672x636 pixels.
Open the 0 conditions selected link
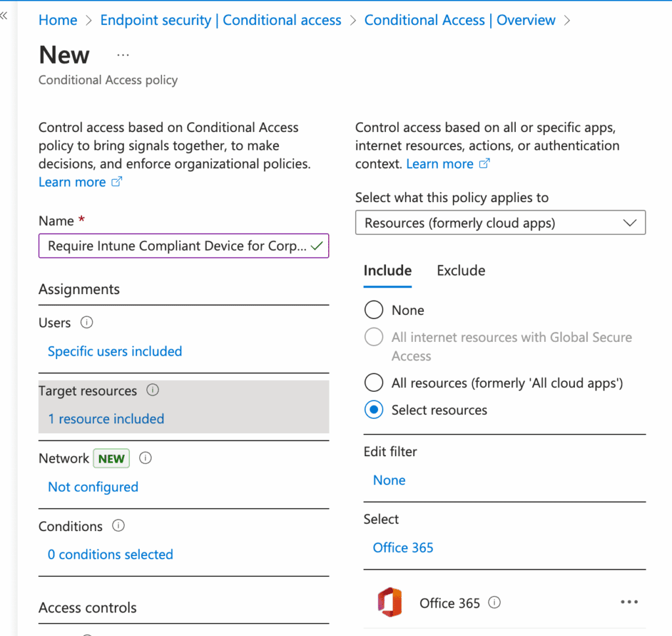point(110,555)
